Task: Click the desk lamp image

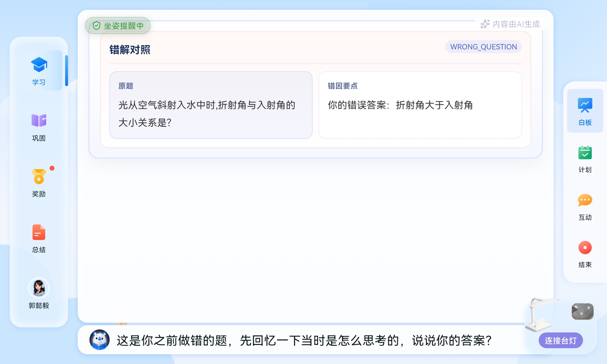Action: (x=542, y=314)
